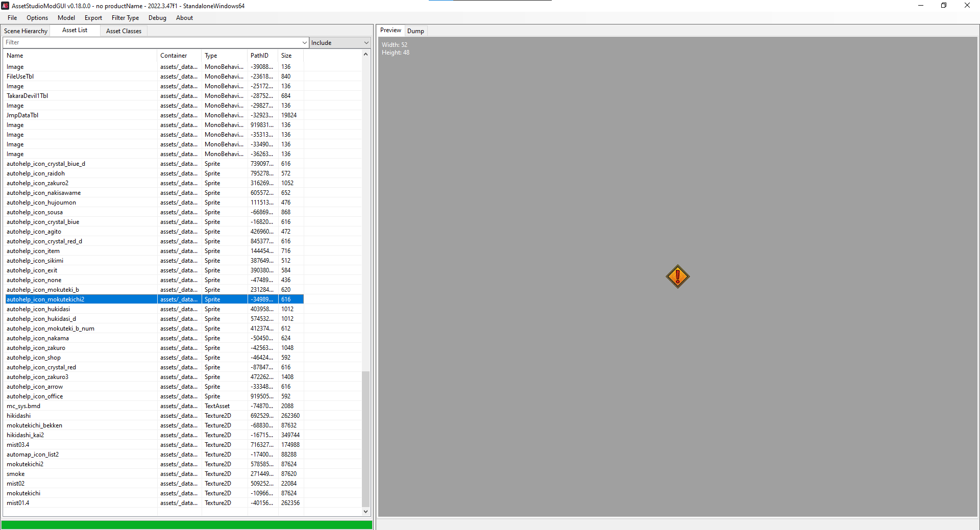Sort the list by the Type column
The image size is (980, 530).
click(x=225, y=56)
